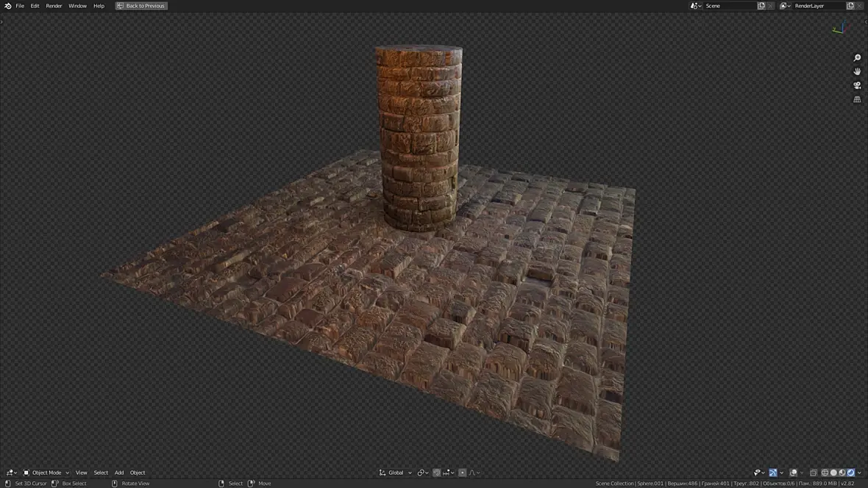Click Box Select status hint
This screenshot has width=868, height=488.
pyautogui.click(x=74, y=484)
